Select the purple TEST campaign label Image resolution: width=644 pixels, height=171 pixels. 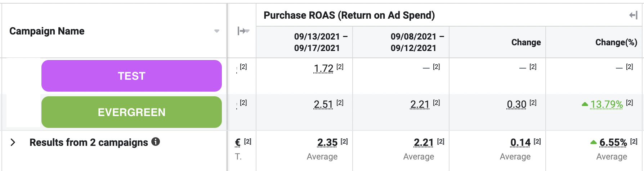(x=131, y=76)
